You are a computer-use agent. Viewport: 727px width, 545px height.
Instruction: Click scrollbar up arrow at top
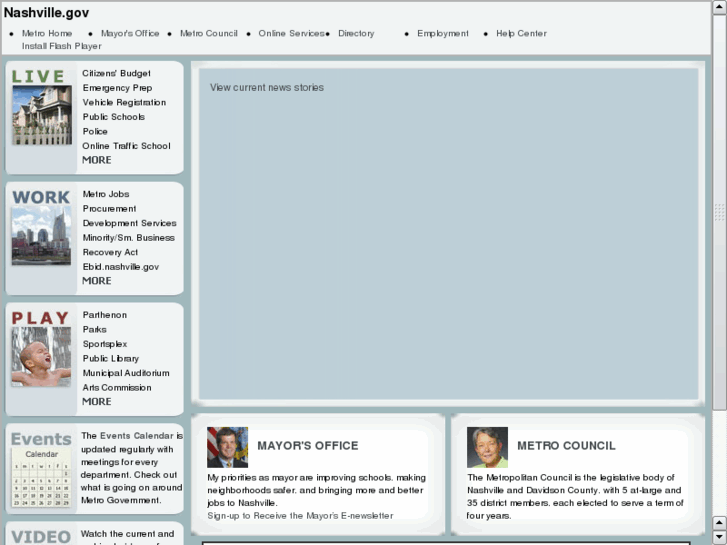[719, 7]
